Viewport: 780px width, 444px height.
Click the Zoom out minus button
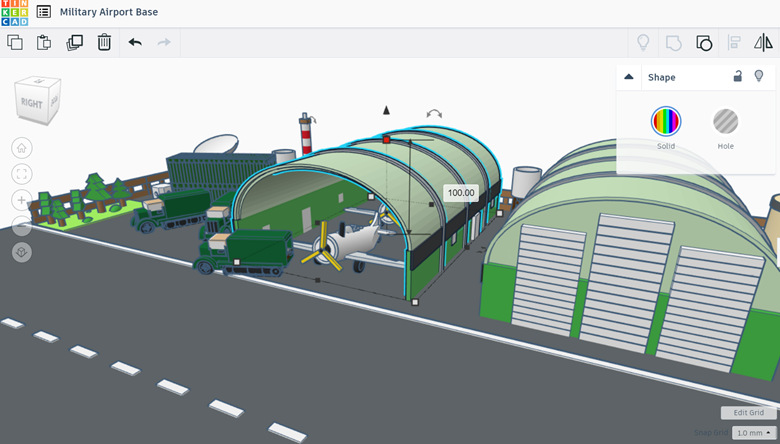pos(21,226)
